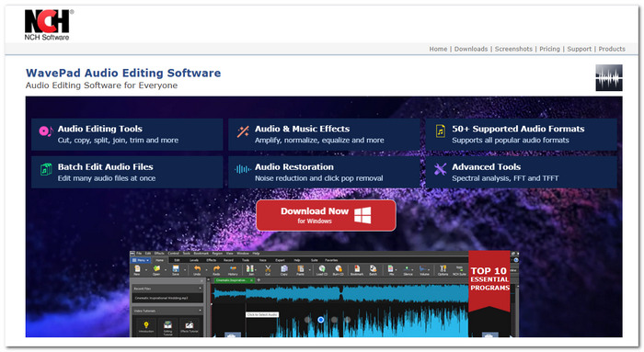
Task: Click the green Batch Edit Audio Files icon
Action: tap(46, 169)
